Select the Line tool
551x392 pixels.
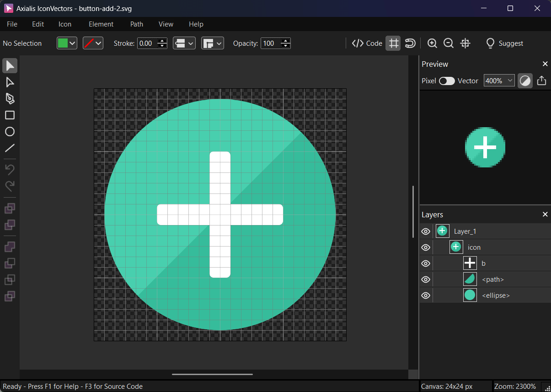tap(10, 148)
